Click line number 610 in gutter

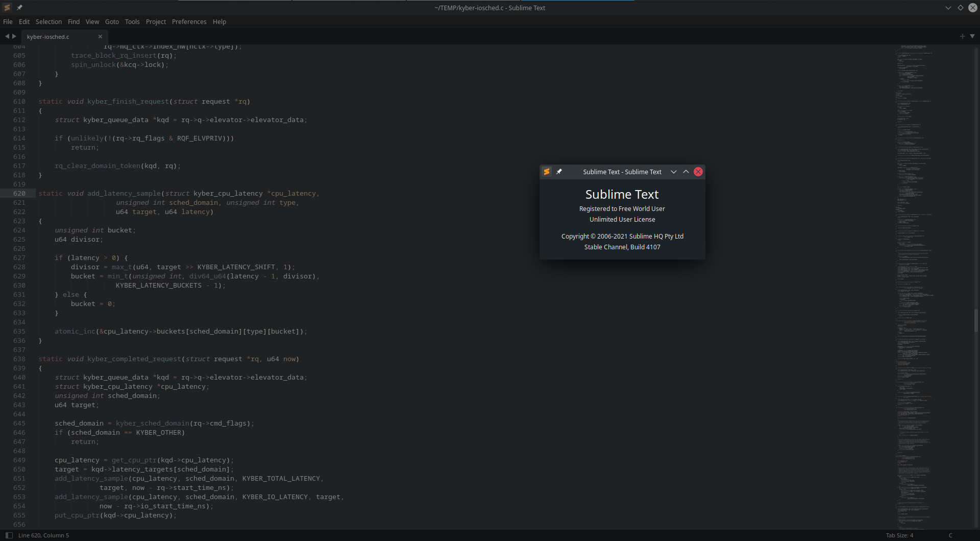tap(19, 102)
